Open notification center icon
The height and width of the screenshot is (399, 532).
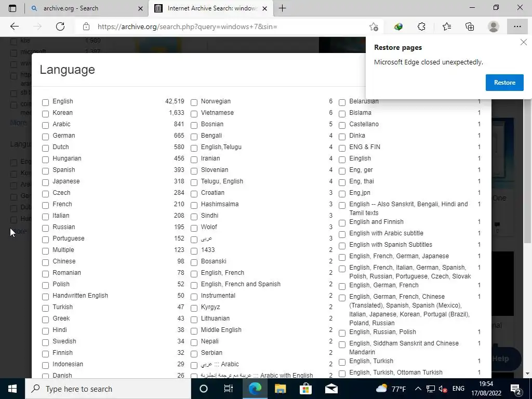click(x=516, y=389)
